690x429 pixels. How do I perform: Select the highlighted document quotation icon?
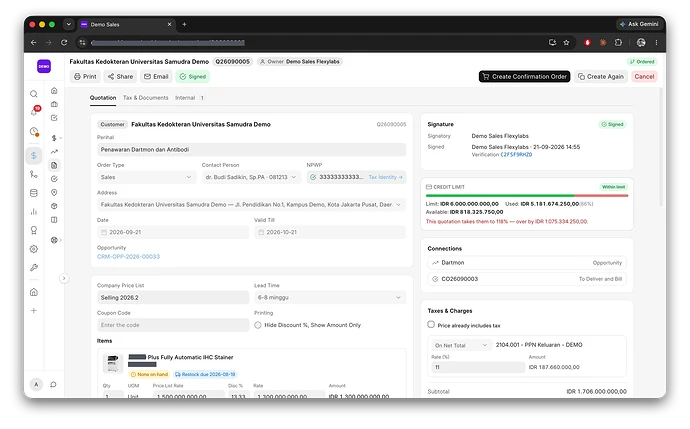point(54,165)
